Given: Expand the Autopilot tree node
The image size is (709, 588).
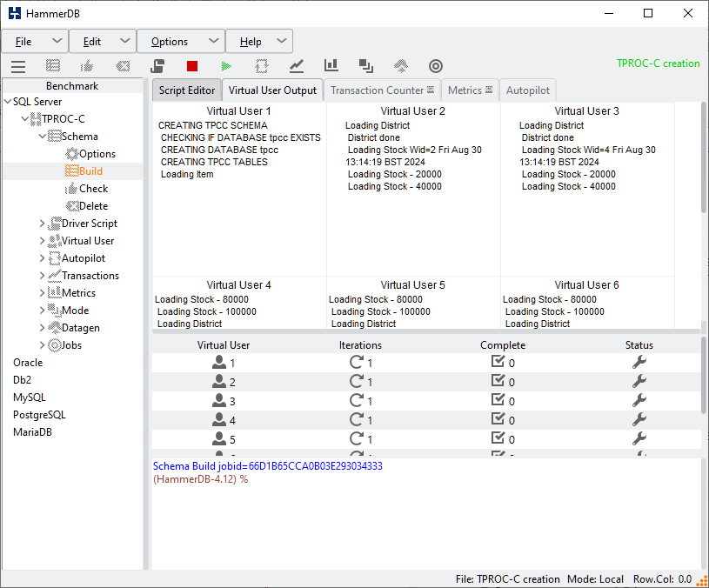Looking at the screenshot, I should (42, 258).
